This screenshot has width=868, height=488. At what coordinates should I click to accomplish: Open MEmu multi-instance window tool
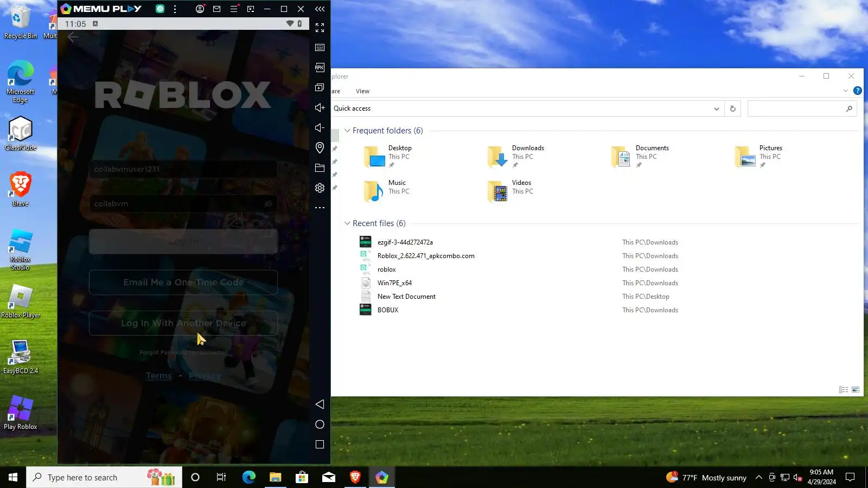click(x=320, y=87)
